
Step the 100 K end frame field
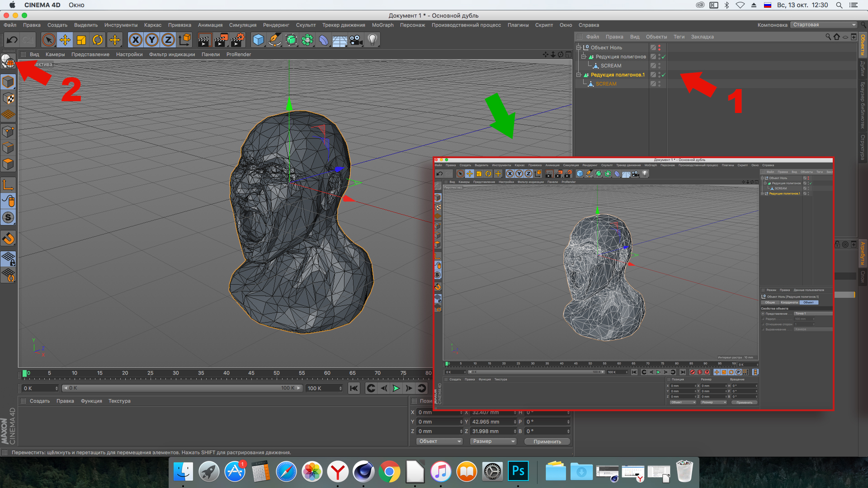(340, 388)
